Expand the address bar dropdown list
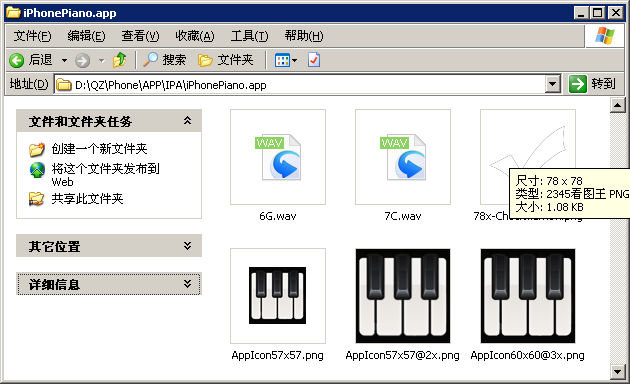Screen dimensions: 630x384 553,84
